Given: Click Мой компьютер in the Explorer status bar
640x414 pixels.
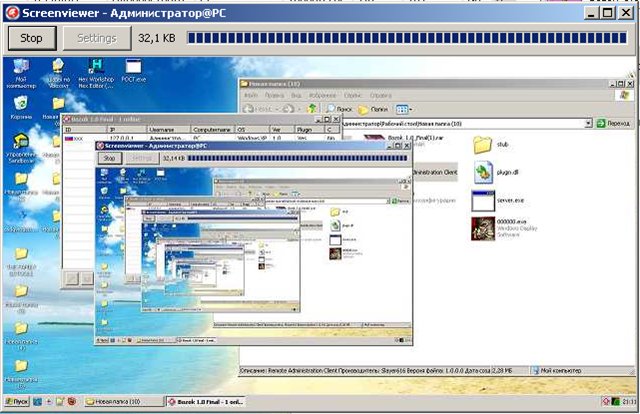Looking at the screenshot, I should click(557, 371).
